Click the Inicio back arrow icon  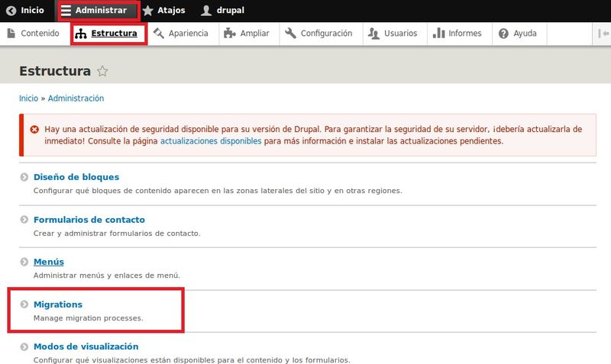11,11
